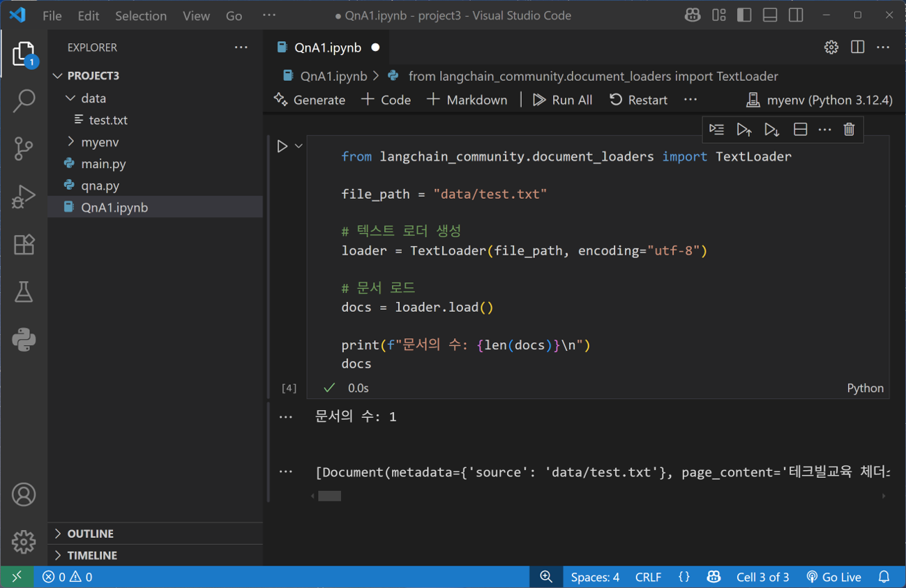Open Copilot status in status bar

(x=713, y=577)
